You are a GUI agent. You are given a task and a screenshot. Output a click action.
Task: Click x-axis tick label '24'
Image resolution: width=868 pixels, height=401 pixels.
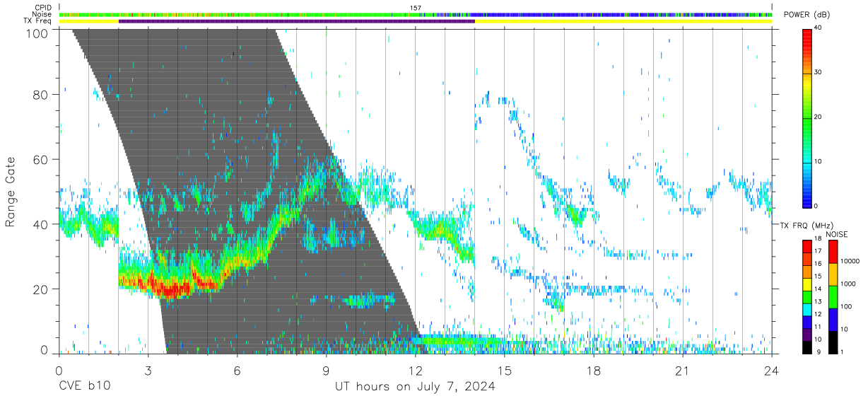772,370
